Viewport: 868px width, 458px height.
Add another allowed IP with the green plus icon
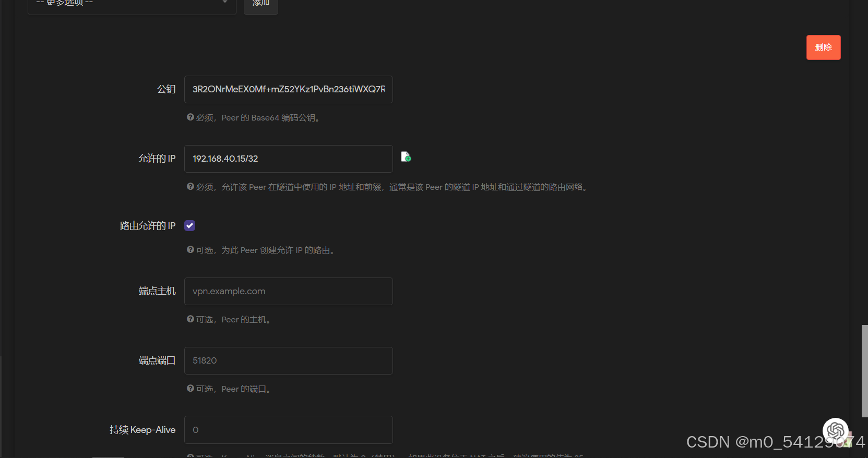point(406,156)
